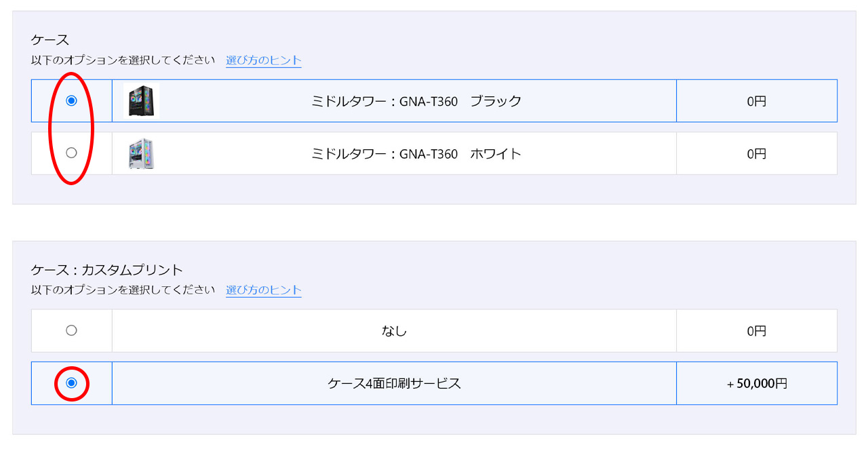Select the GNA-T360 black case radio button
The width and height of the screenshot is (868, 449).
coord(71,100)
